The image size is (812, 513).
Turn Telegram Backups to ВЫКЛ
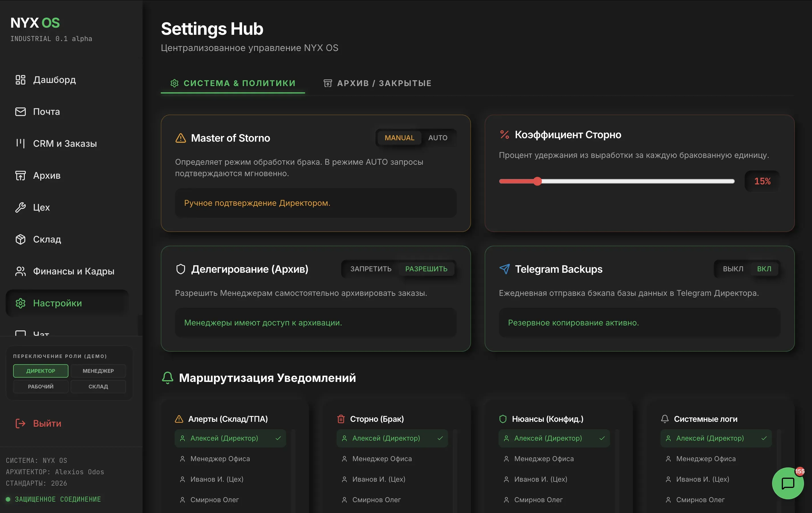point(733,269)
